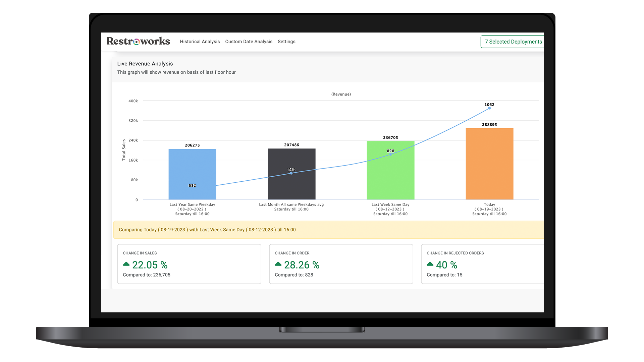The height and width of the screenshot is (362, 644).
Task: Click the 40 % rejected orders value
Action: pos(446,265)
